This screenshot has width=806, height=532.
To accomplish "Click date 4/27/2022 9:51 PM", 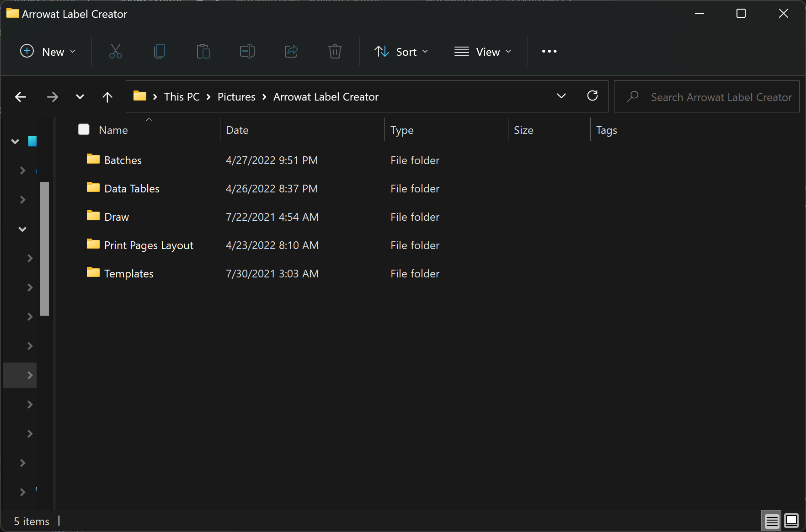I will click(x=272, y=160).
